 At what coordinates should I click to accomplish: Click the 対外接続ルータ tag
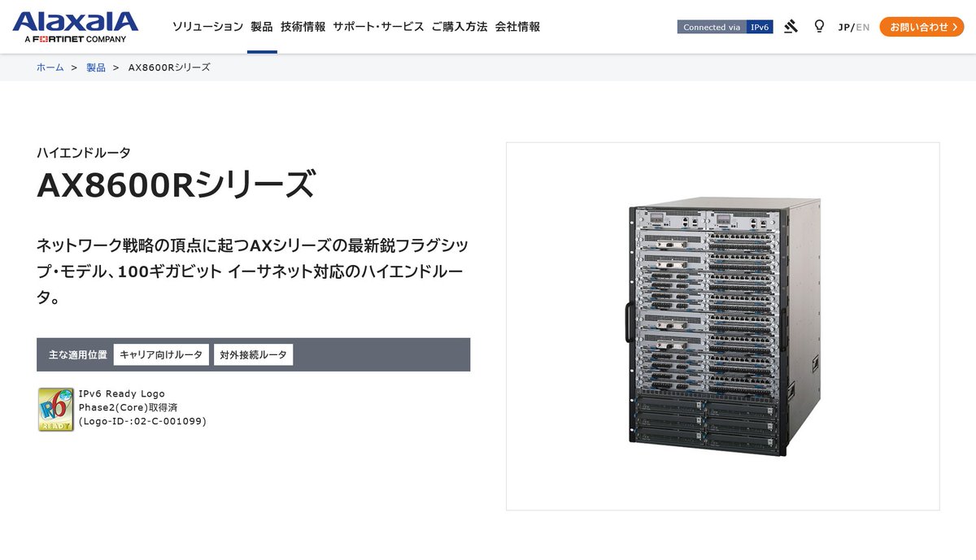(253, 354)
